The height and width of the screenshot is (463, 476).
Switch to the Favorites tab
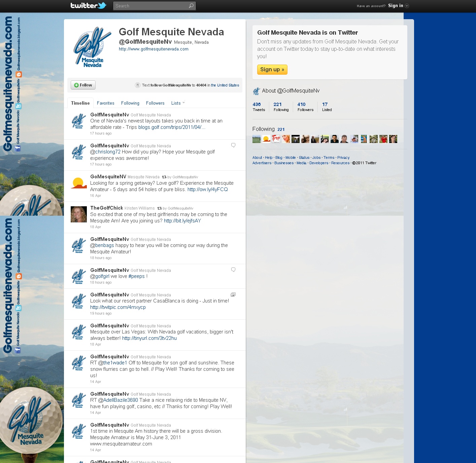click(105, 103)
